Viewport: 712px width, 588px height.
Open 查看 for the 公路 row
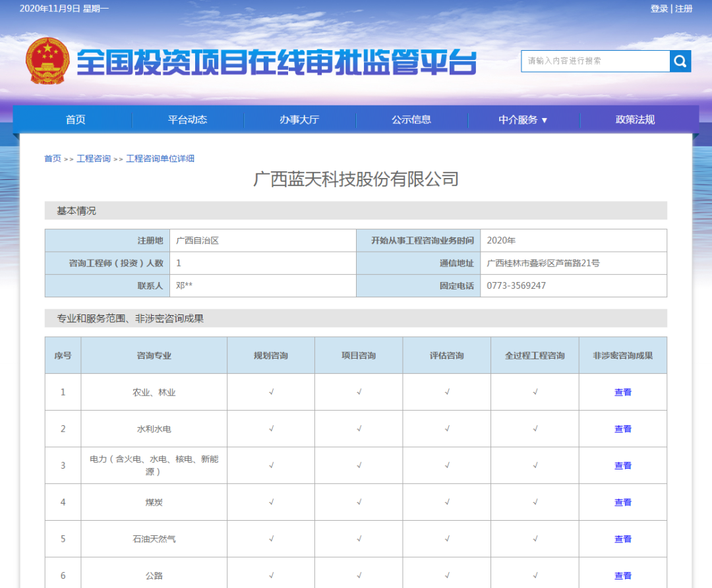622,575
